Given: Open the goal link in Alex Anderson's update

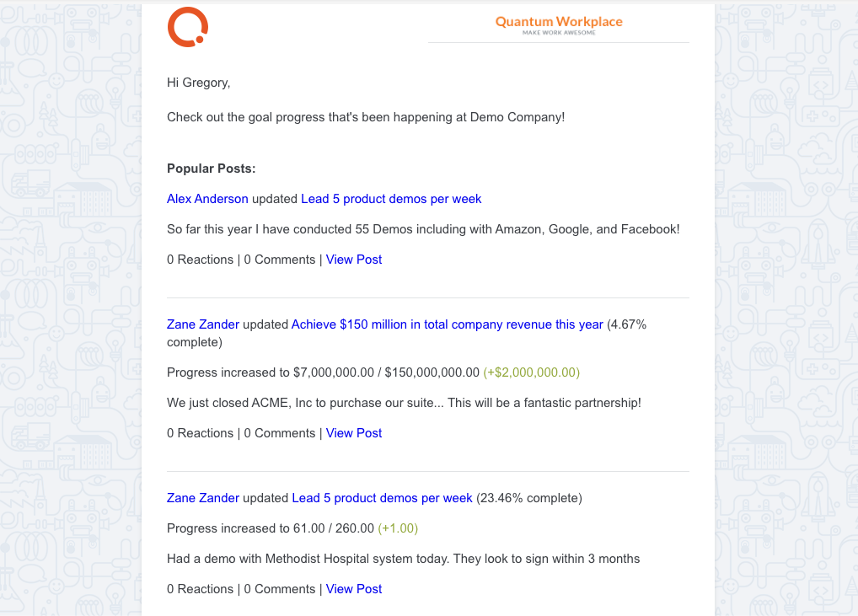Looking at the screenshot, I should point(391,199).
